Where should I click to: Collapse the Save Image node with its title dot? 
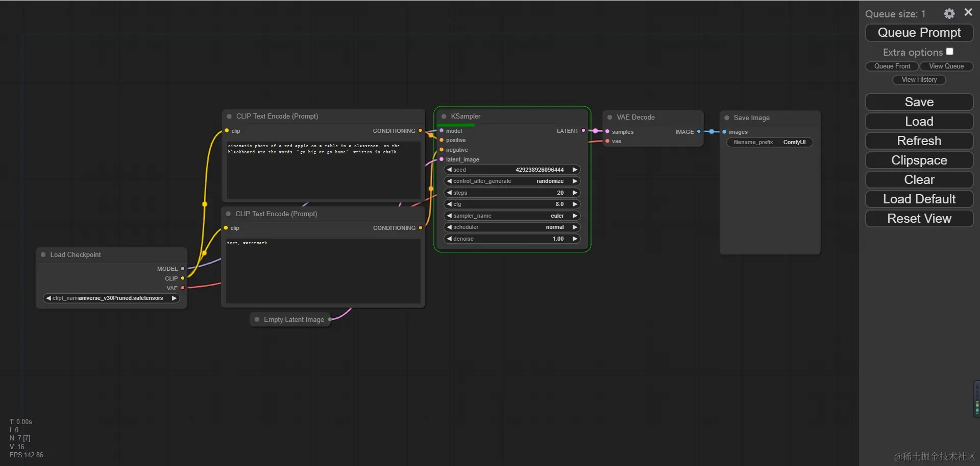pyautogui.click(x=727, y=118)
